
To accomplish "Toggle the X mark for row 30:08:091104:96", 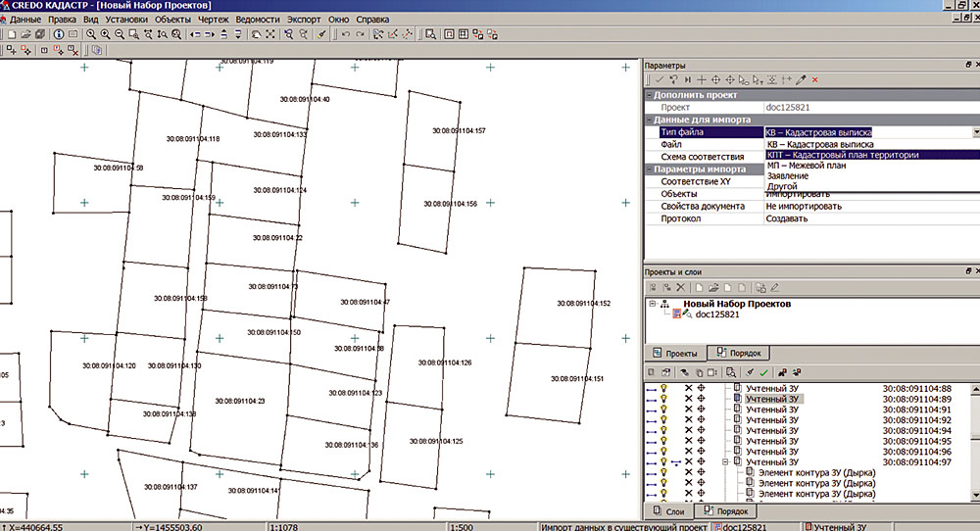I will pos(688,452).
